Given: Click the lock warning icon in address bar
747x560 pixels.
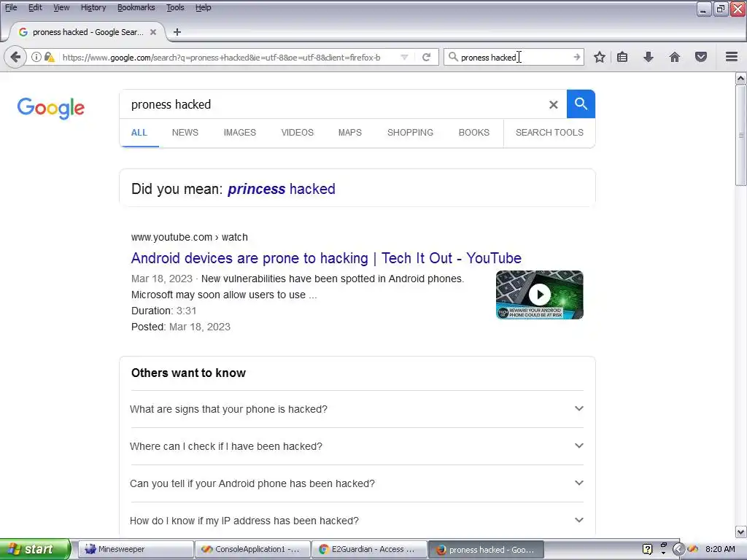Looking at the screenshot, I should tap(49, 57).
